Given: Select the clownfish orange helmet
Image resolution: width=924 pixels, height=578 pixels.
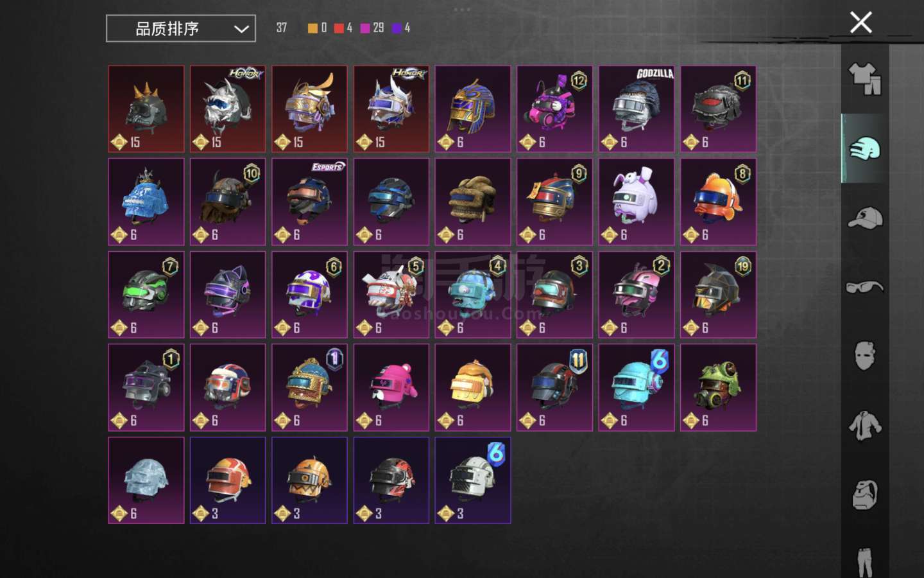Looking at the screenshot, I should coord(718,202).
